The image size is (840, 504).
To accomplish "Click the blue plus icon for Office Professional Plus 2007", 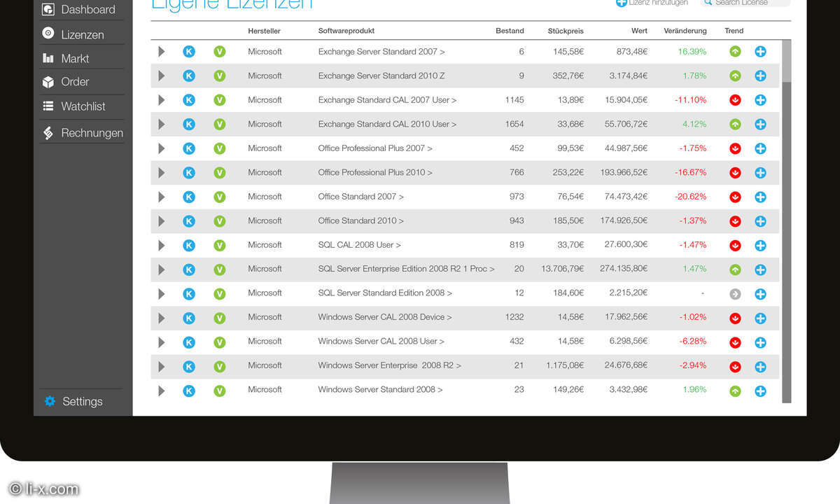I will (x=760, y=148).
